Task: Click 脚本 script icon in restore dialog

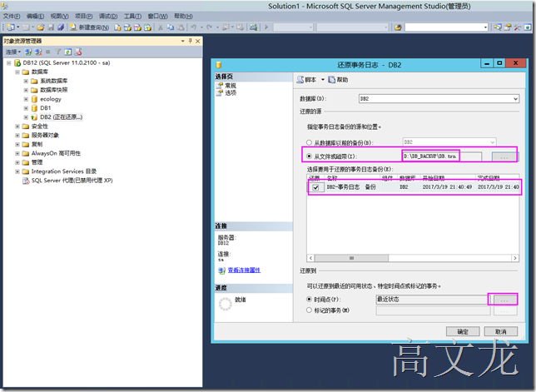Action: [x=300, y=80]
